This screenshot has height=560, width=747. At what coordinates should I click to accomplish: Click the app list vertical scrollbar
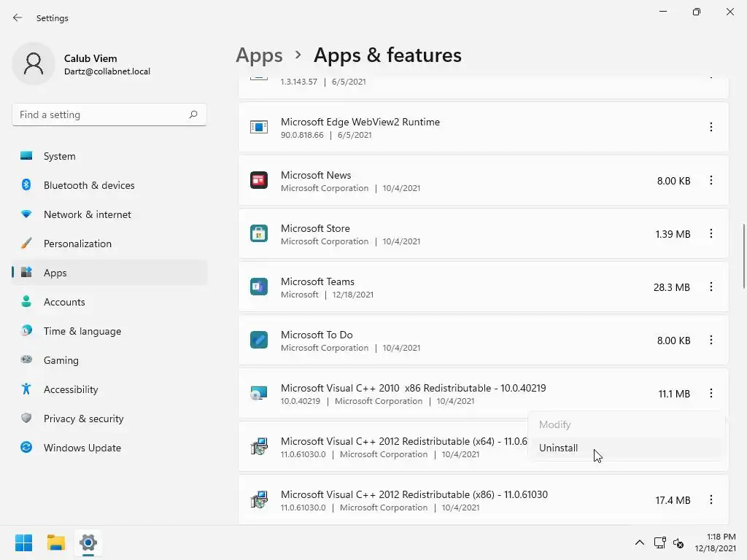tap(743, 255)
